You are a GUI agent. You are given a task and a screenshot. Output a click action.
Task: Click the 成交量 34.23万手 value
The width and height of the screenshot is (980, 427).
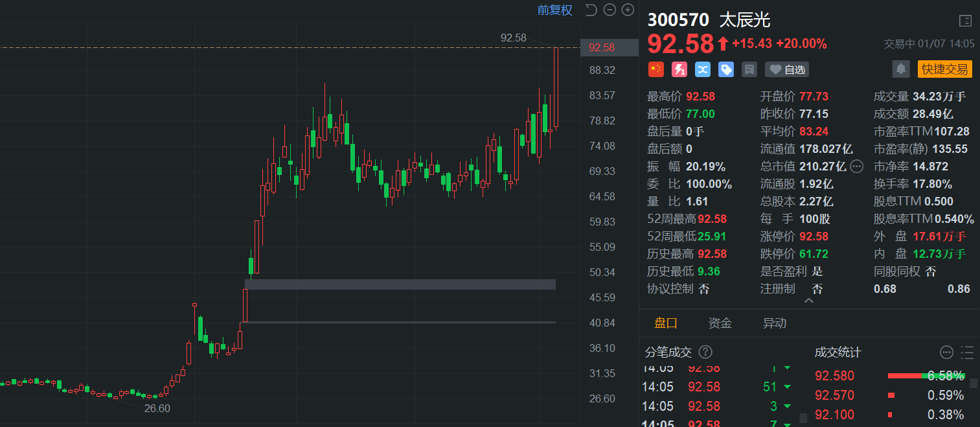click(x=939, y=97)
